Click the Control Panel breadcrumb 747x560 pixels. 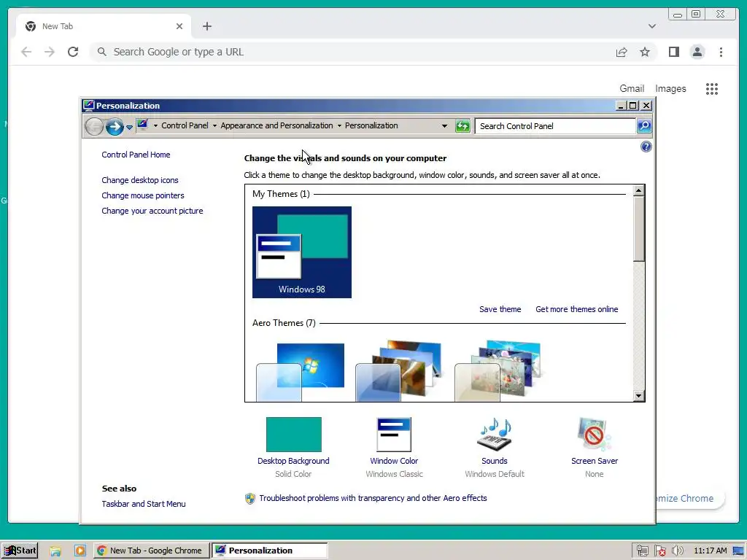pos(185,125)
